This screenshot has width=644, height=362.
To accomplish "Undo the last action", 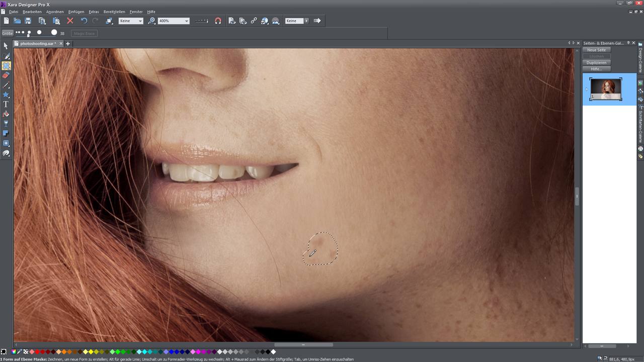I will click(84, 21).
